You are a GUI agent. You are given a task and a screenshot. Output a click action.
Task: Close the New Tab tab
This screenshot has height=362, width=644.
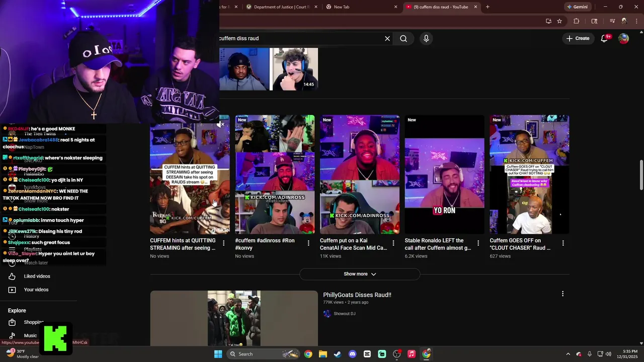[x=395, y=7]
